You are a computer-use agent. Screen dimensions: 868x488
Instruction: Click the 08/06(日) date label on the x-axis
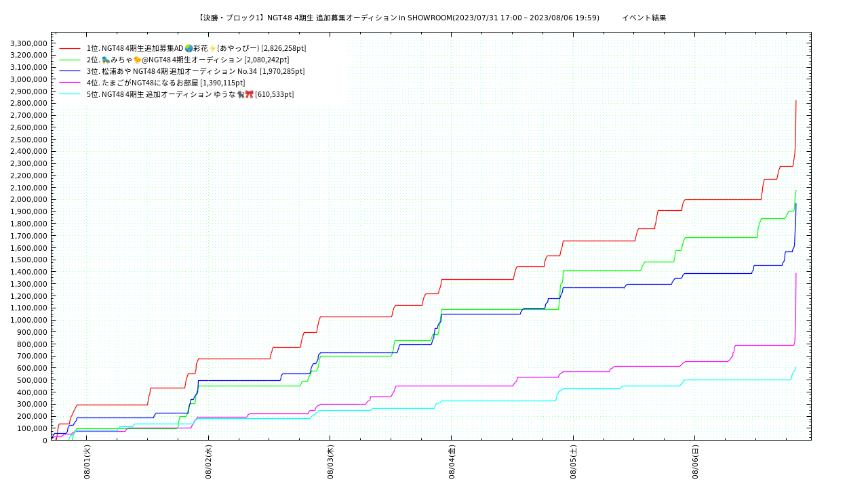point(694,462)
